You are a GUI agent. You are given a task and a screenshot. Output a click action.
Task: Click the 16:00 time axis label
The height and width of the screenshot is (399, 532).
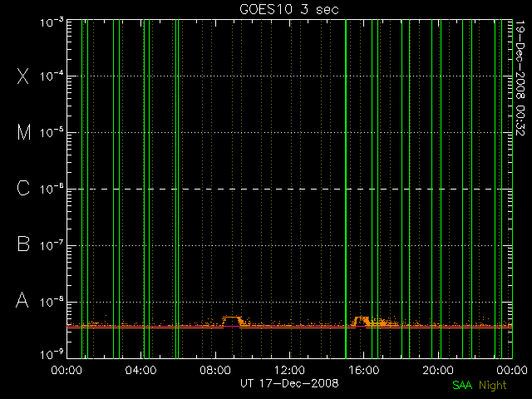(364, 370)
